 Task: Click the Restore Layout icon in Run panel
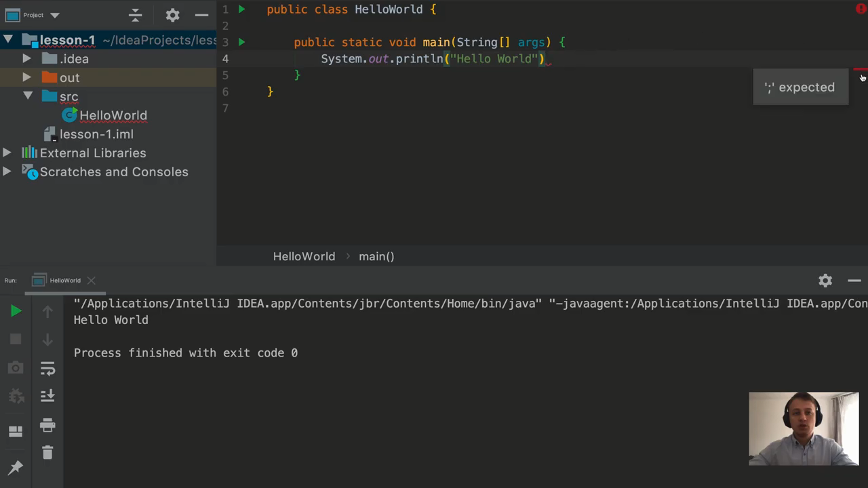(16, 432)
